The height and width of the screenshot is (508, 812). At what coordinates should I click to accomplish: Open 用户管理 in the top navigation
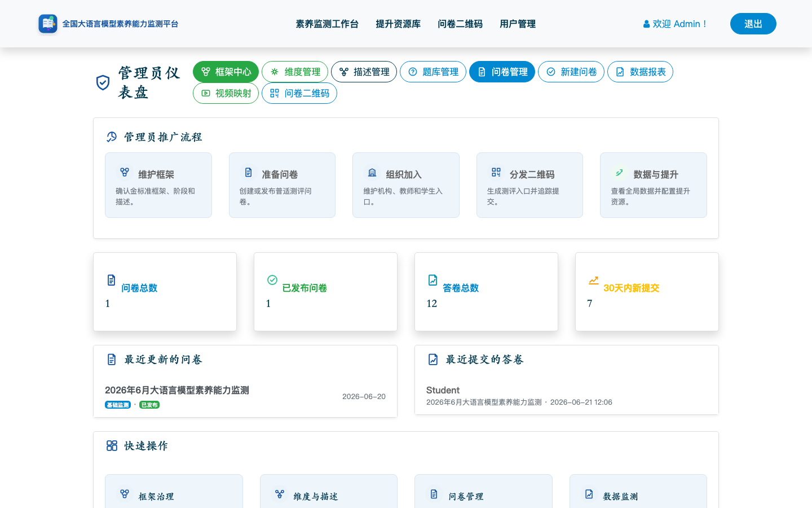[518, 24]
